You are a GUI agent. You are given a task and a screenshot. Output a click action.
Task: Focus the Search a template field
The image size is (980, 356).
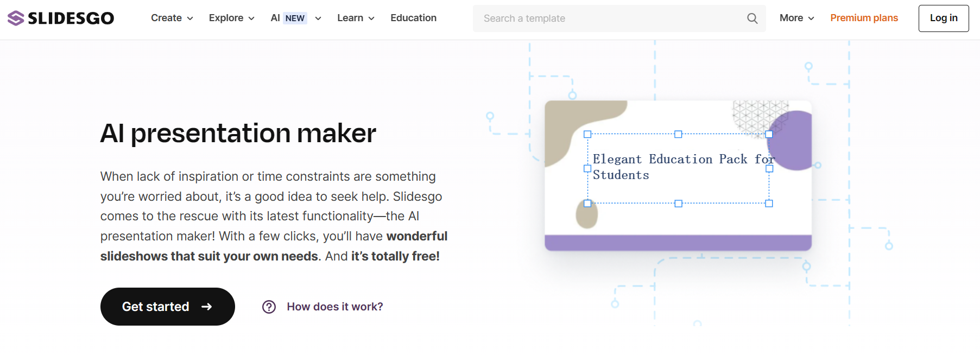tap(608, 18)
